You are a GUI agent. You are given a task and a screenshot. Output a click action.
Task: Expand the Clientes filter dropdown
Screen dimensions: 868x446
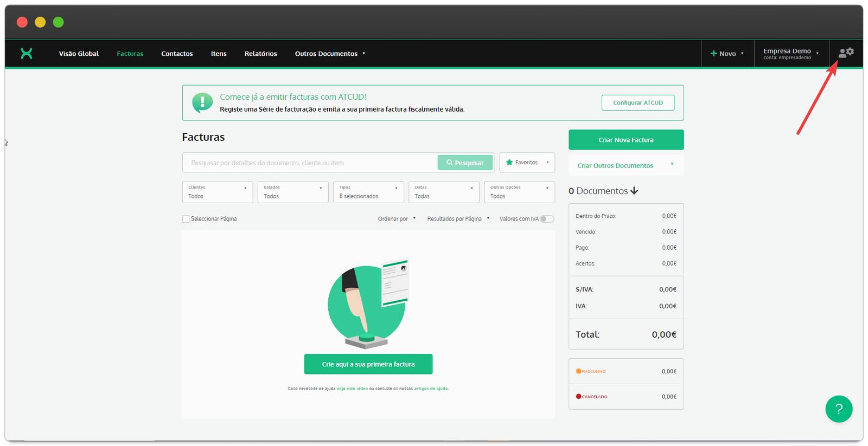click(x=218, y=192)
